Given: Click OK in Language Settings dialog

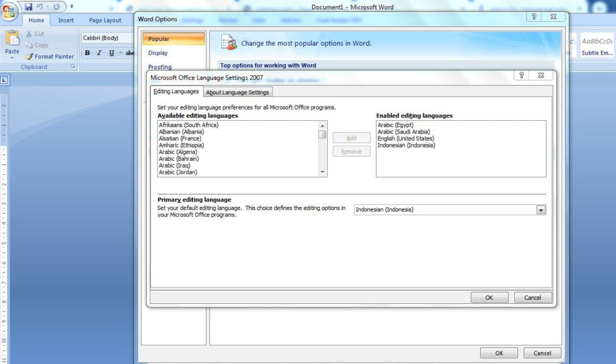Looking at the screenshot, I should tap(489, 298).
